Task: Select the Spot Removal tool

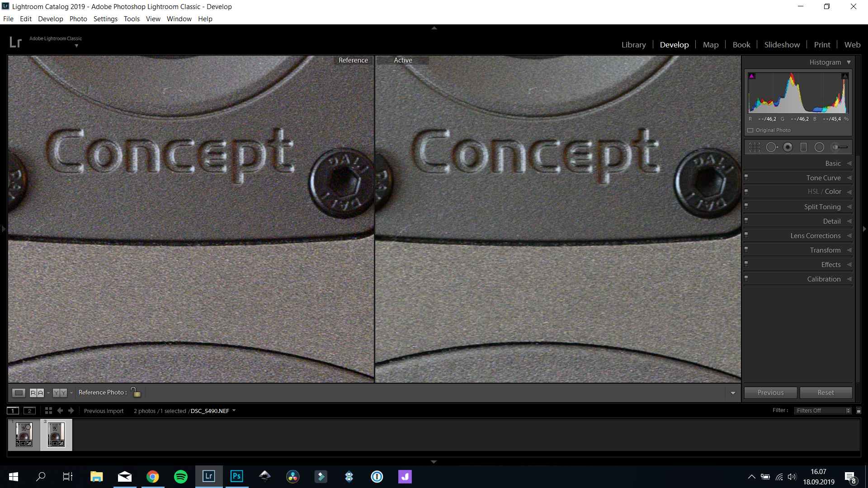Action: coord(772,147)
